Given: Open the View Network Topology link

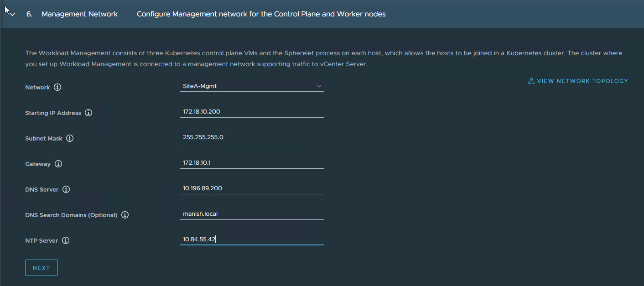Looking at the screenshot, I should point(582,81).
